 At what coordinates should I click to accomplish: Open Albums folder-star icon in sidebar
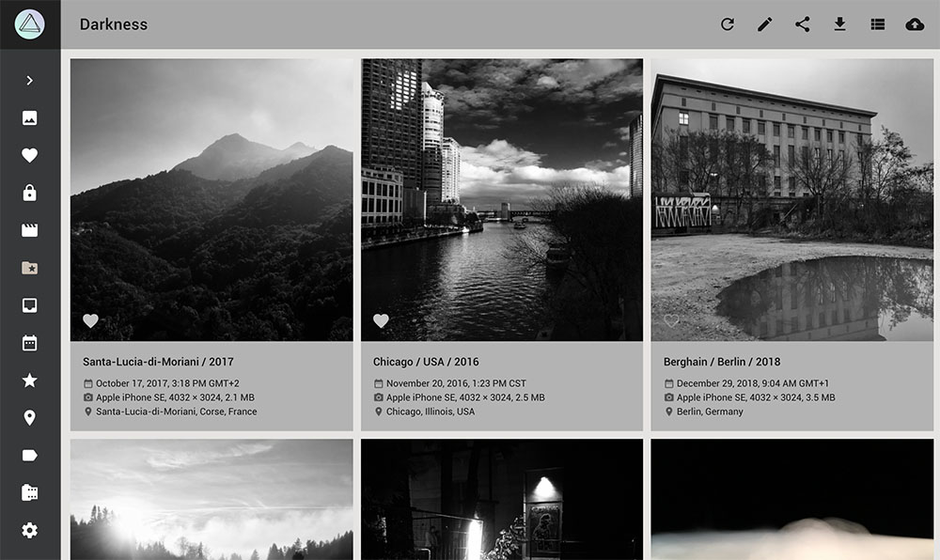[x=29, y=268]
